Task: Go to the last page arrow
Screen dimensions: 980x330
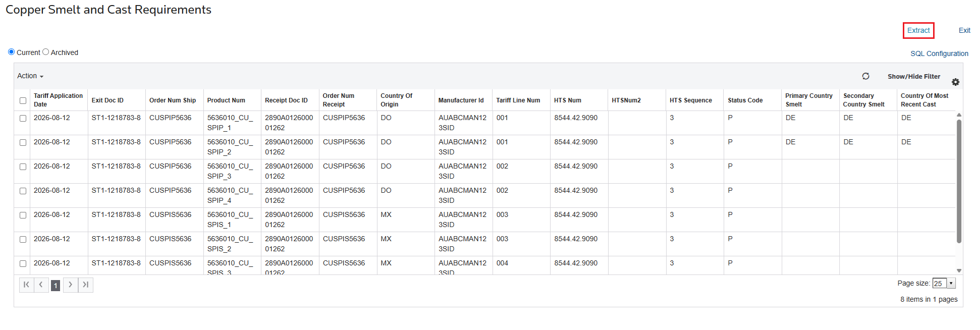Action: point(86,285)
